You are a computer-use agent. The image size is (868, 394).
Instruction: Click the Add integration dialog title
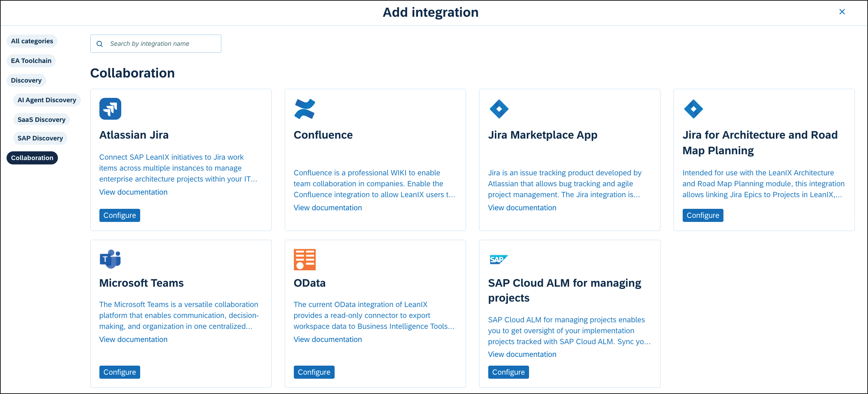[x=430, y=12]
